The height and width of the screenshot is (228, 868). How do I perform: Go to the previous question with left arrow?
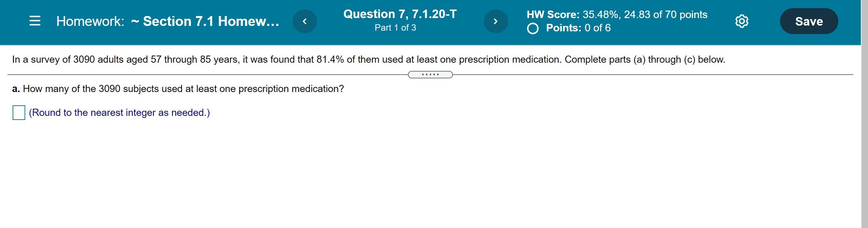point(305,21)
